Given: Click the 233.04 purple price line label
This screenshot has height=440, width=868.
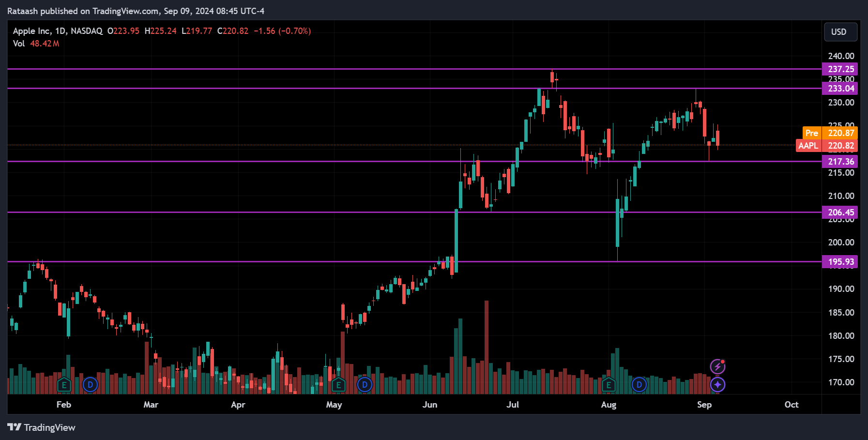Looking at the screenshot, I should [840, 89].
